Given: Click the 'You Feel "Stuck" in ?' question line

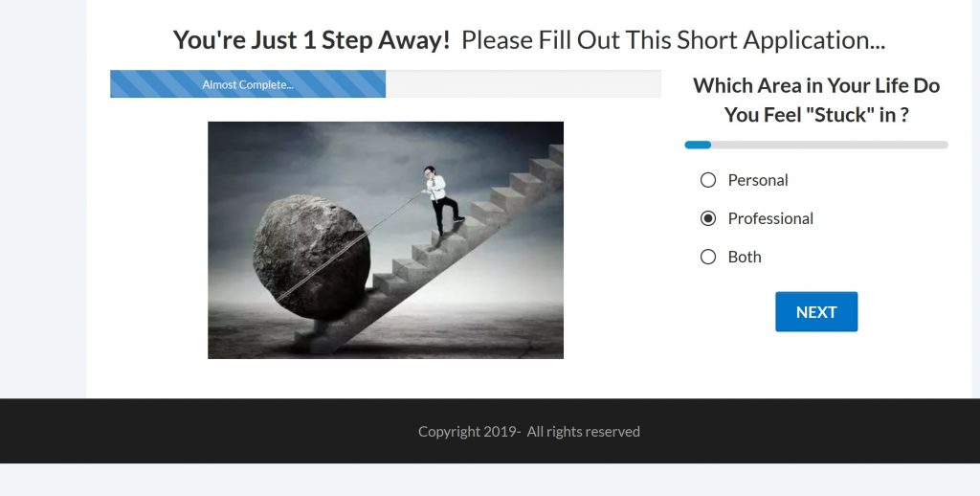Looking at the screenshot, I should (x=816, y=115).
